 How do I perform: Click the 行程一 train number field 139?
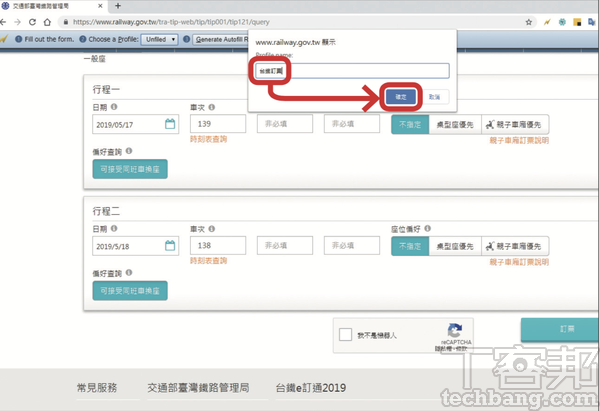(x=218, y=124)
